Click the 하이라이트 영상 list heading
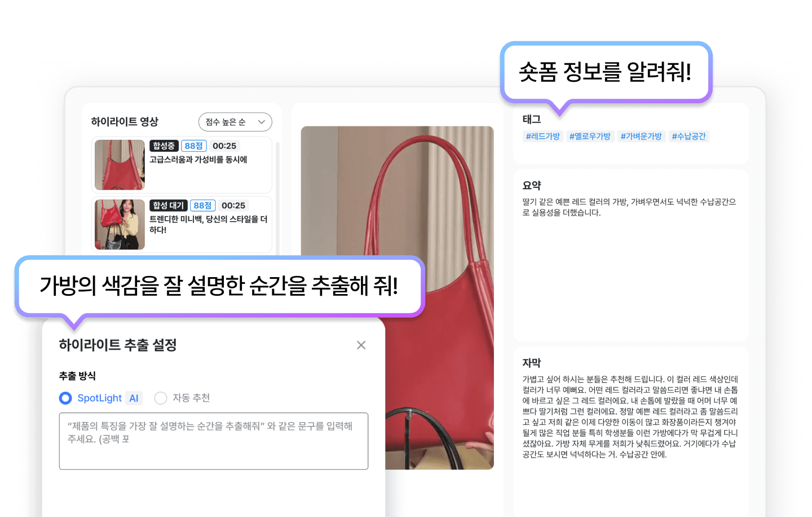 click(x=125, y=121)
